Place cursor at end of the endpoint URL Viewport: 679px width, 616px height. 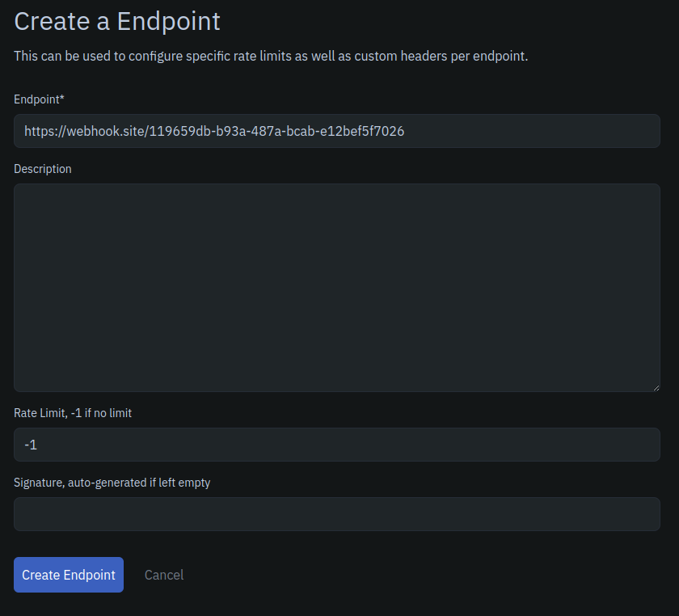[405, 130]
